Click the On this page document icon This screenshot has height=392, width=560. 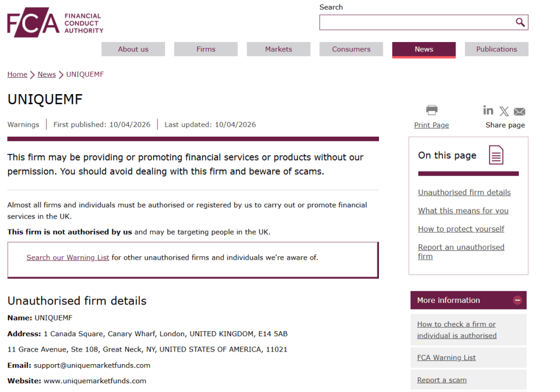pos(496,155)
